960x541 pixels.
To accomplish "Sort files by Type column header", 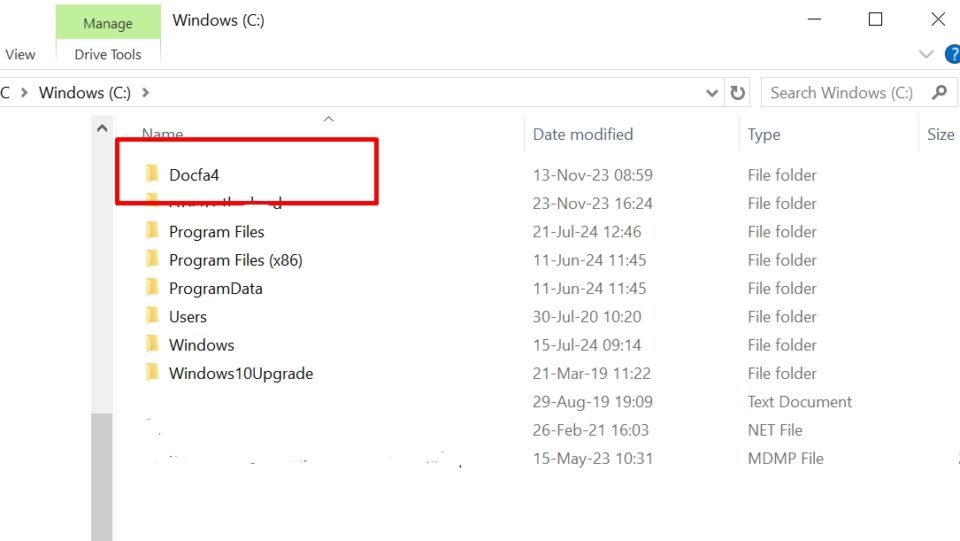I will [764, 134].
